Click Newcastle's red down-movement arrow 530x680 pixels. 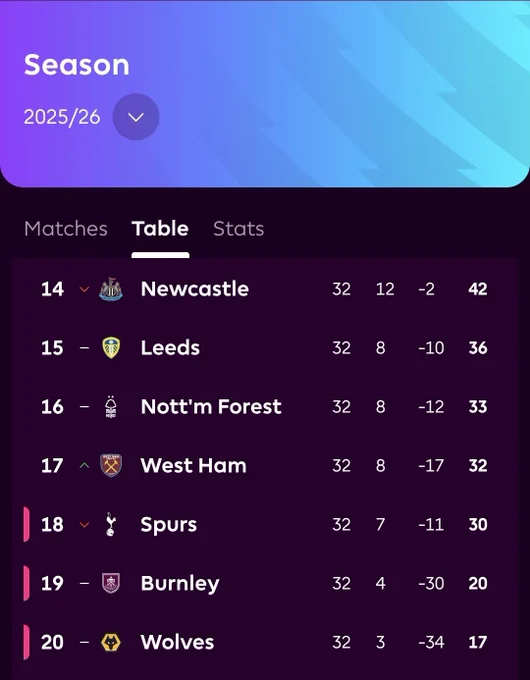pos(85,289)
